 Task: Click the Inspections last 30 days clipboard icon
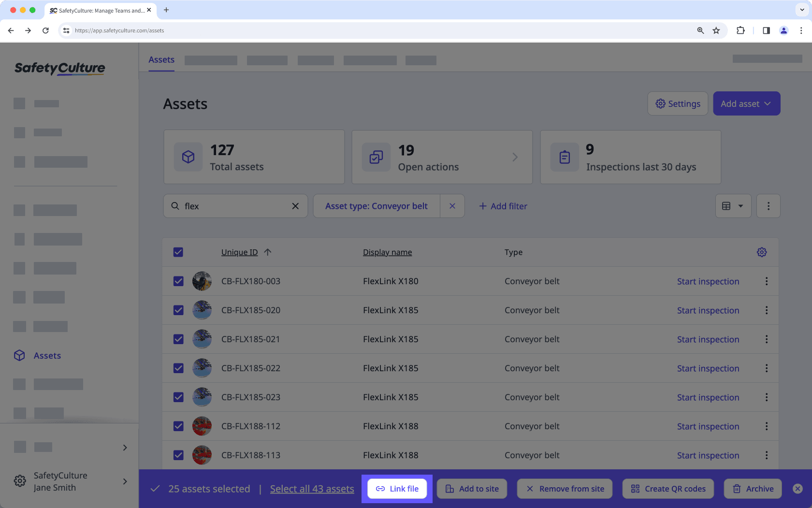click(564, 157)
